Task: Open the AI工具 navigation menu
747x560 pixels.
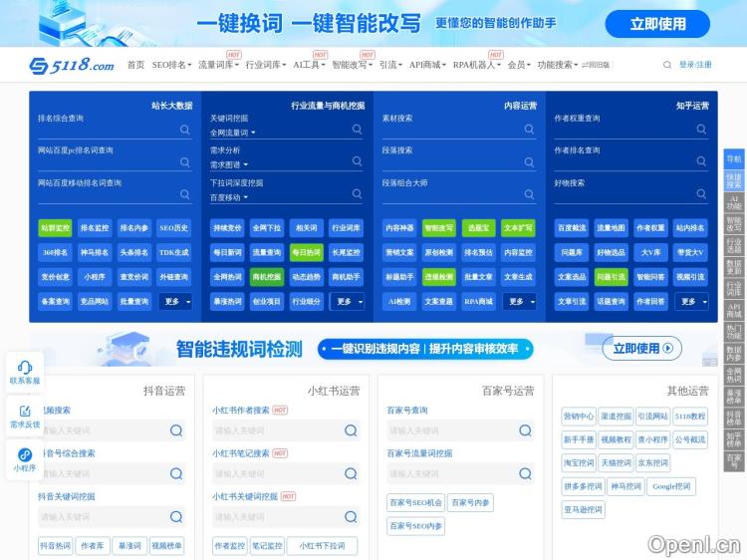Action: pyautogui.click(x=308, y=65)
